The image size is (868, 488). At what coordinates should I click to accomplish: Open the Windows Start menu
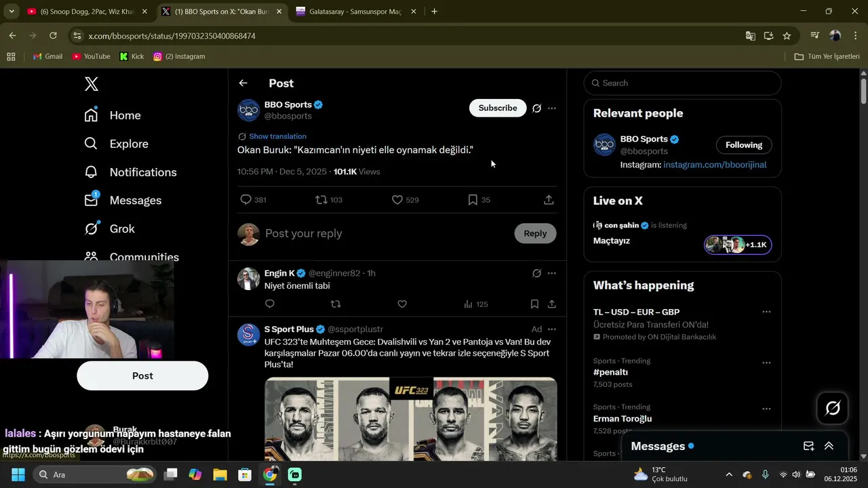(x=18, y=474)
